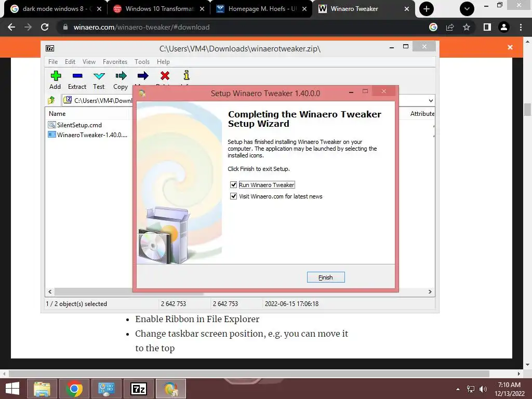Uncheck Run Winaero Tweaker
Screen dimensions: 532x399
coord(233,184)
